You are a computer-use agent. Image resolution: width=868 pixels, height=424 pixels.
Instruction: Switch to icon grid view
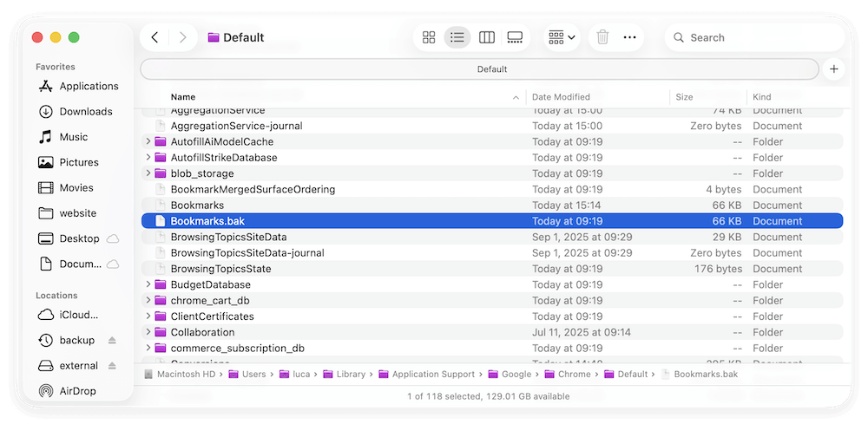429,37
